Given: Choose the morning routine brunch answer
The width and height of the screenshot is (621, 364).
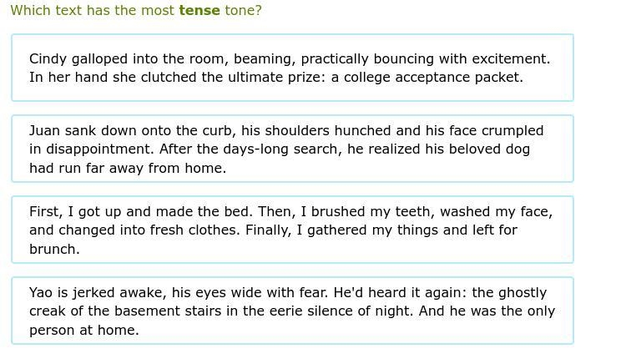Looking at the screenshot, I should [x=292, y=230].
